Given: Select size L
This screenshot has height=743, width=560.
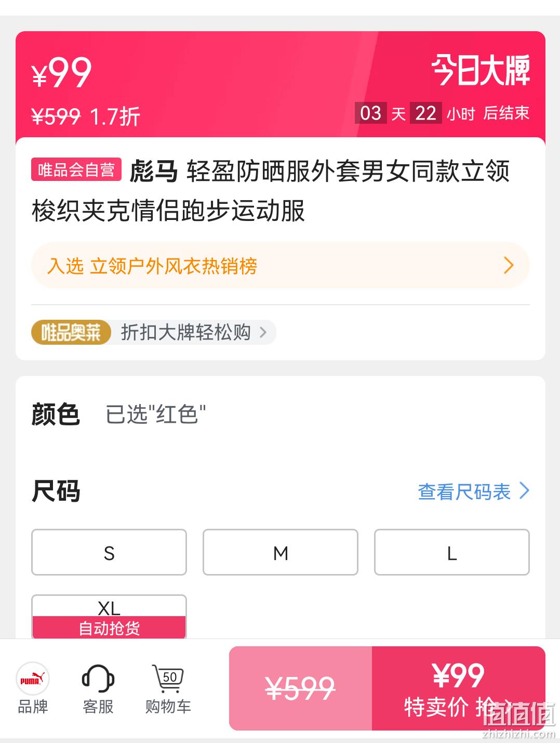Looking at the screenshot, I should click(452, 552).
